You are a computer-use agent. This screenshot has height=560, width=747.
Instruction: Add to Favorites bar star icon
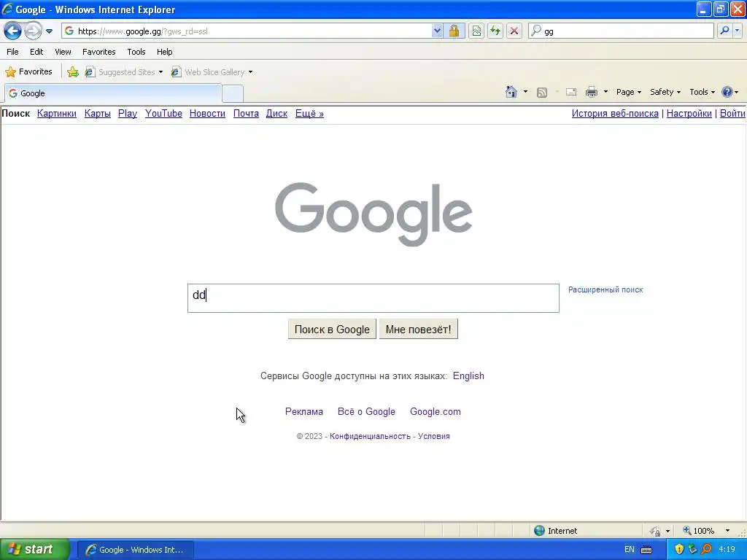(72, 72)
